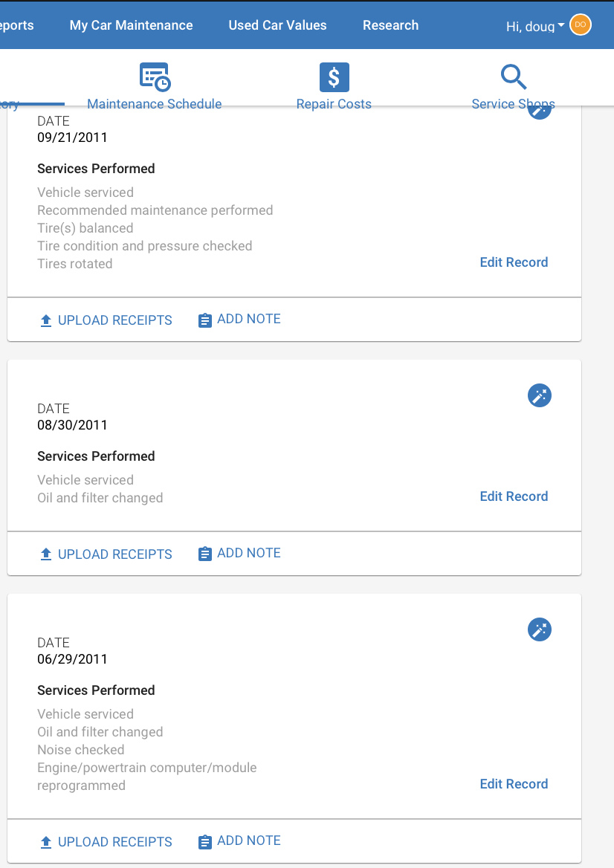Expand the Hi, doug account dropdown
The image size is (614, 868).
coord(535,26)
